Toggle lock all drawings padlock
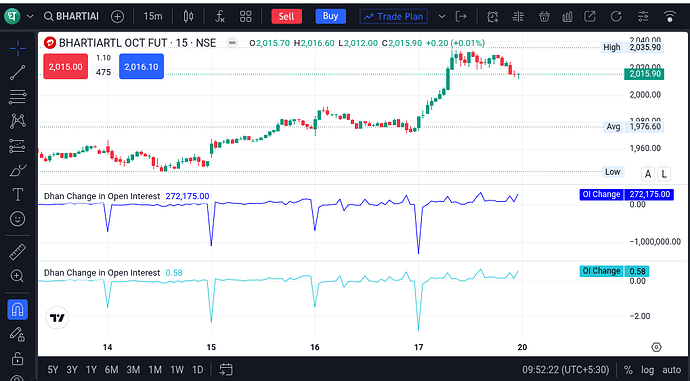Image resolution: width=690 pixels, height=381 pixels. [x=18, y=358]
